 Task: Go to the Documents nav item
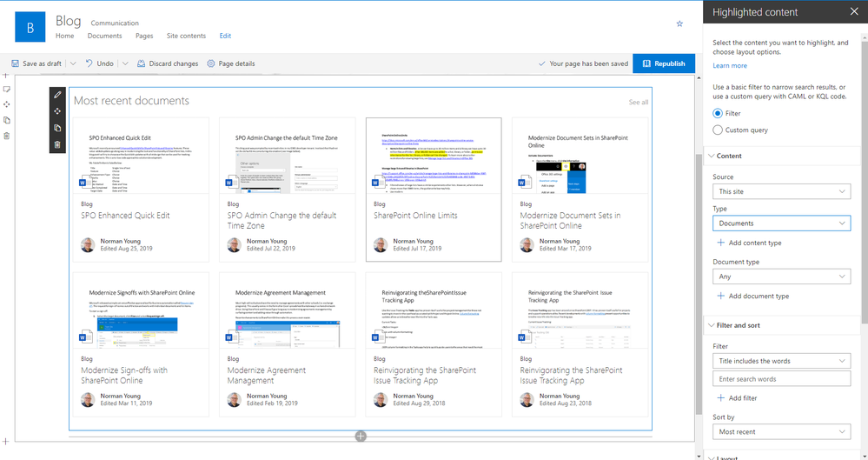pos(104,36)
